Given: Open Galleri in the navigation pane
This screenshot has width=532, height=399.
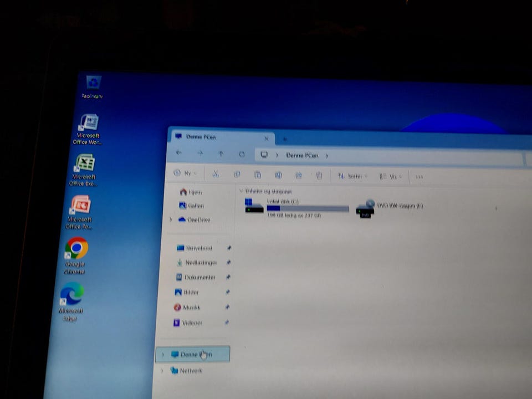Looking at the screenshot, I should click(x=191, y=206).
